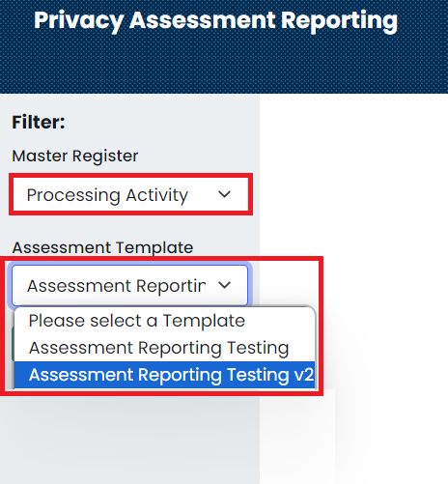Open the Master Register dropdown

(x=130, y=194)
